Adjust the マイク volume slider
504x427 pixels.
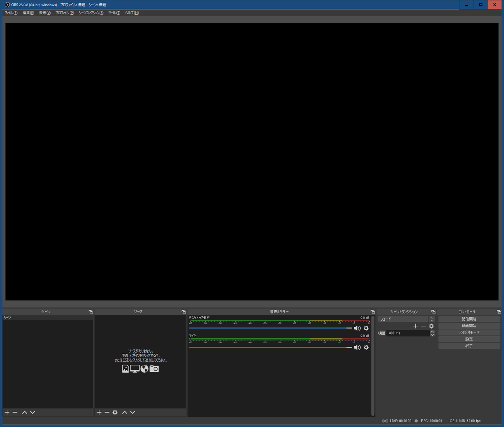(270, 348)
